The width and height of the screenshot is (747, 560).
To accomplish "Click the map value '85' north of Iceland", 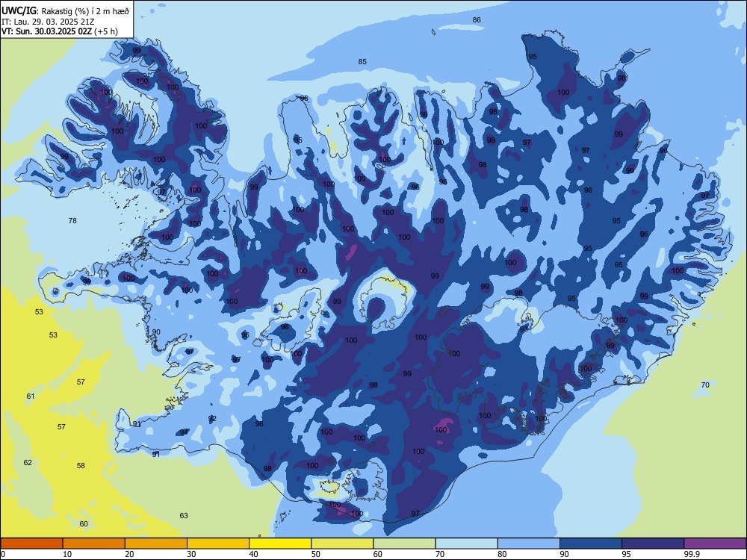I will point(362,61).
